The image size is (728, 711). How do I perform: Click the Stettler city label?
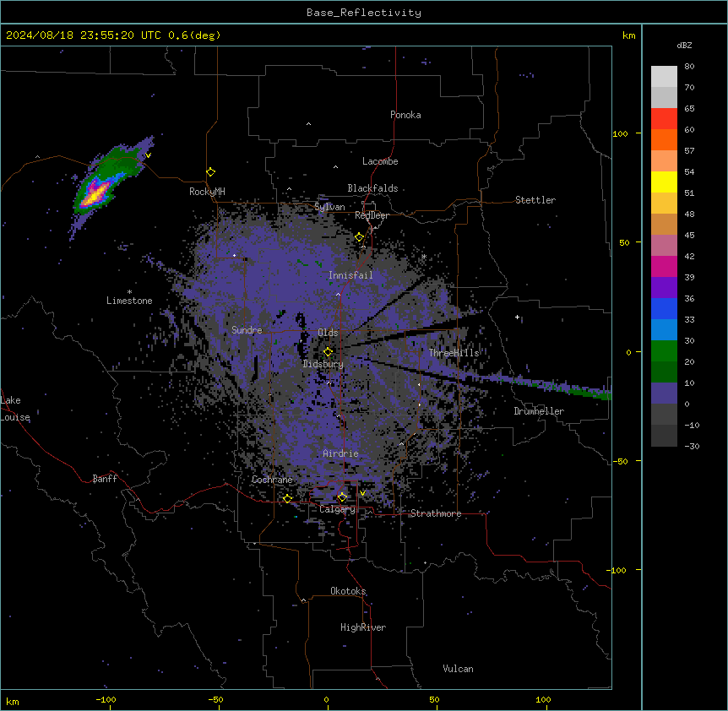click(535, 200)
